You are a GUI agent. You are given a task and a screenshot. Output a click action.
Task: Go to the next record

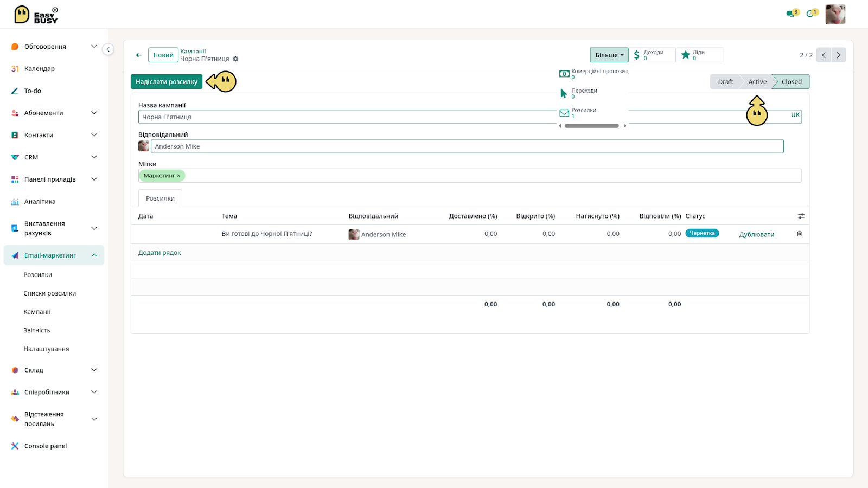[838, 55]
